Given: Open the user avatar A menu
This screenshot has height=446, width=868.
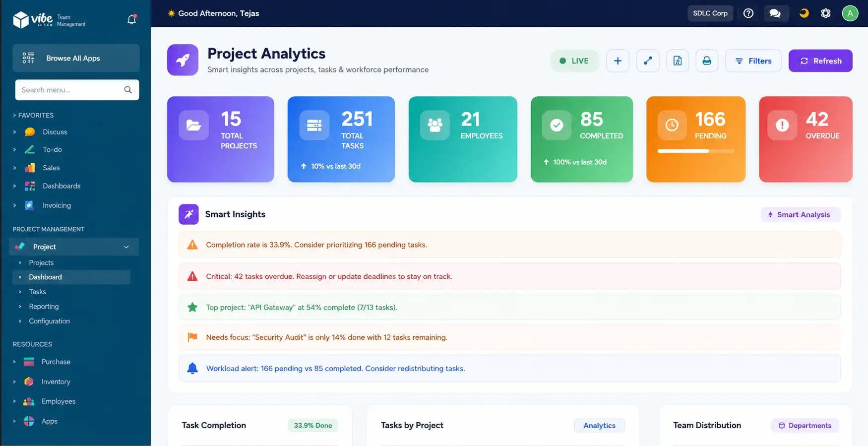Looking at the screenshot, I should (850, 13).
